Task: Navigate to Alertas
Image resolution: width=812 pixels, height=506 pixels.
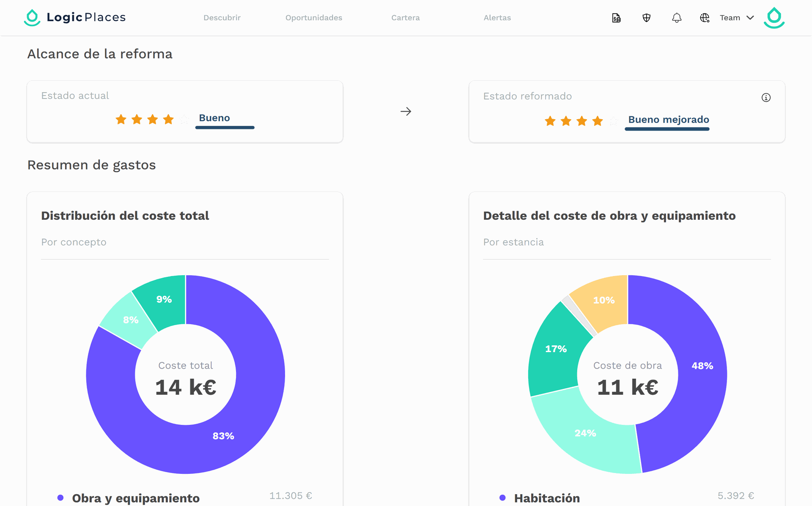Action: 497,18
